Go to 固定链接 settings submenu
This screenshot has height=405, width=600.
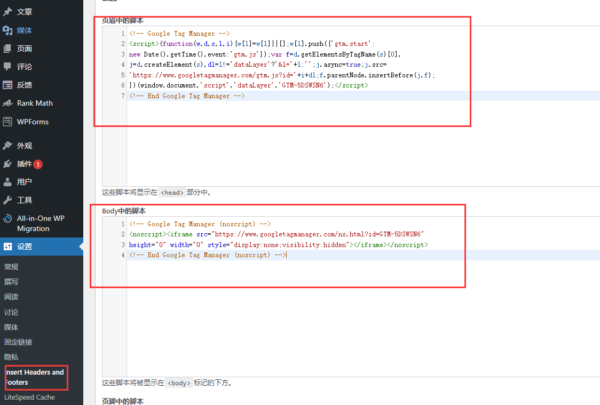(x=18, y=342)
